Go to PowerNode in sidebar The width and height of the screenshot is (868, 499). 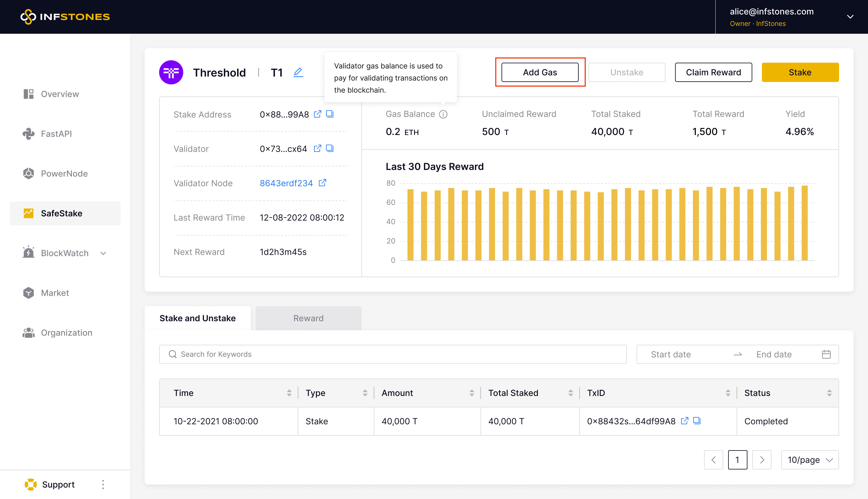[64, 173]
